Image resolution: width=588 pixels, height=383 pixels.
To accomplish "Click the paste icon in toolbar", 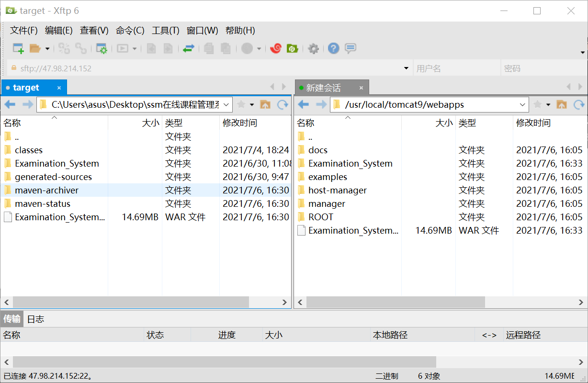I will [x=226, y=48].
